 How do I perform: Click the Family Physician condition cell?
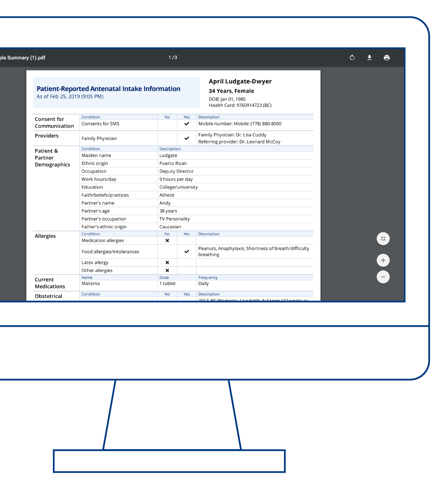(119, 138)
